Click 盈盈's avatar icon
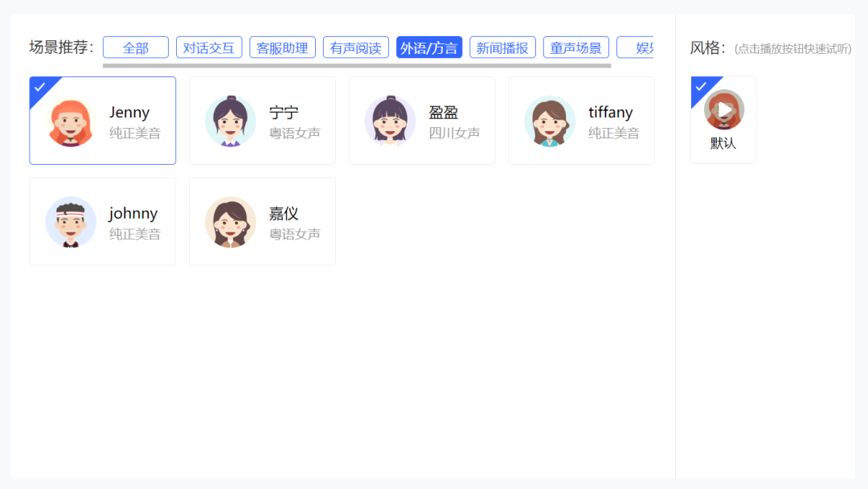 [390, 121]
